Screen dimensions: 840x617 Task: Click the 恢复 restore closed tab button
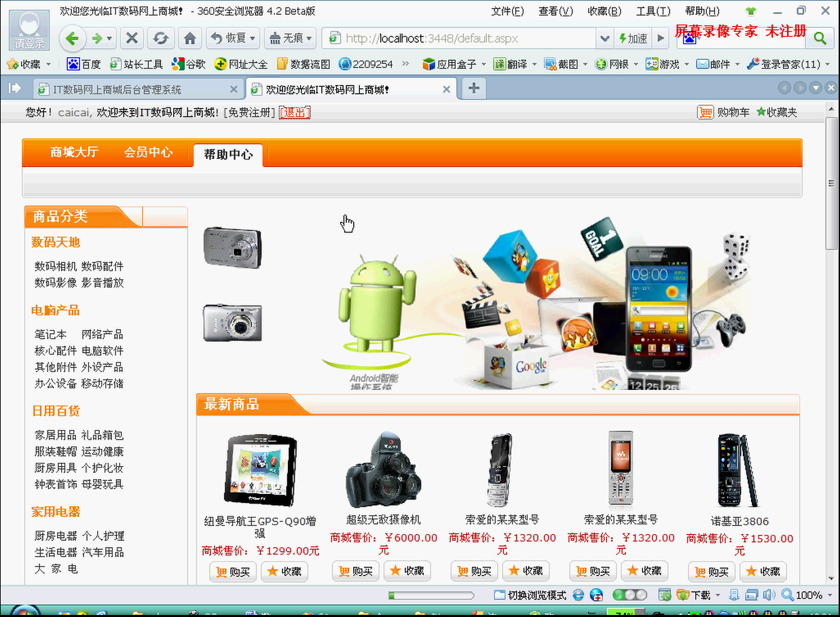(x=233, y=38)
